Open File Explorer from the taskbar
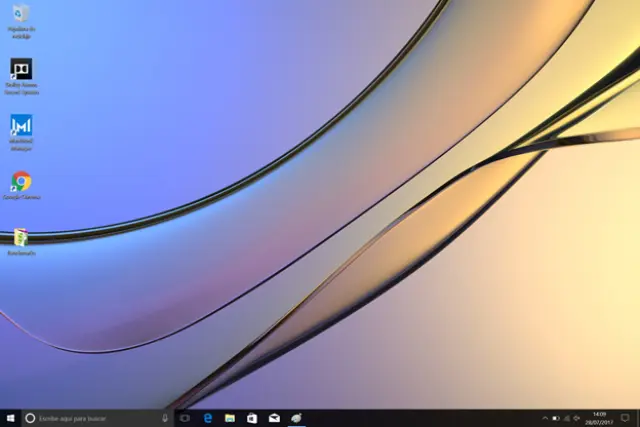This screenshot has height=427, width=640. click(x=230, y=418)
